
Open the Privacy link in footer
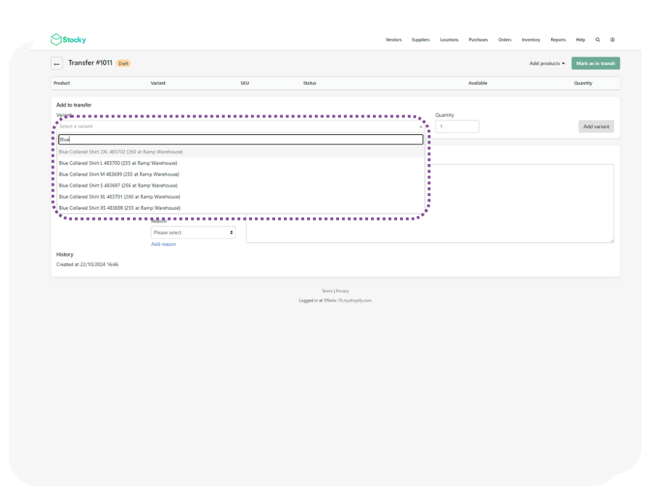coord(343,291)
